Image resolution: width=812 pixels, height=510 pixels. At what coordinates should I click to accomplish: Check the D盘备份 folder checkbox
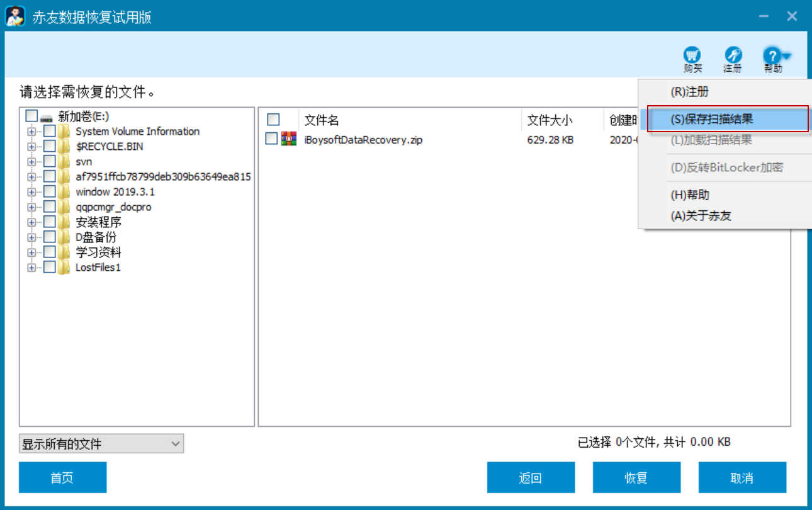49,237
